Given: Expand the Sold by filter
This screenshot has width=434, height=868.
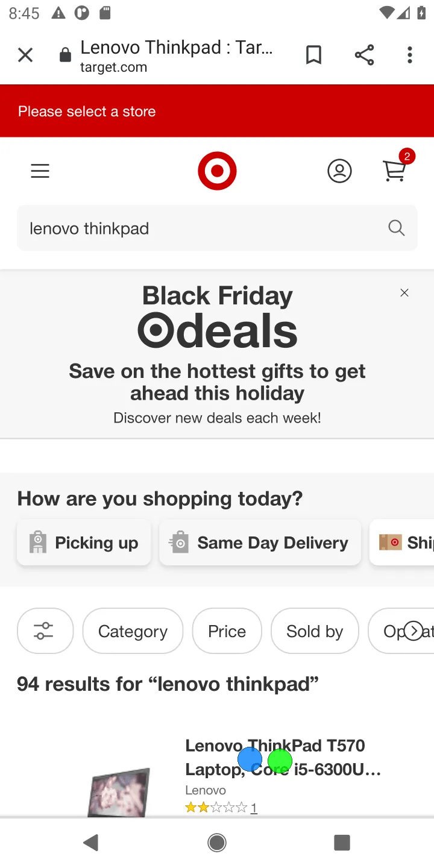Looking at the screenshot, I should pyautogui.click(x=315, y=631).
